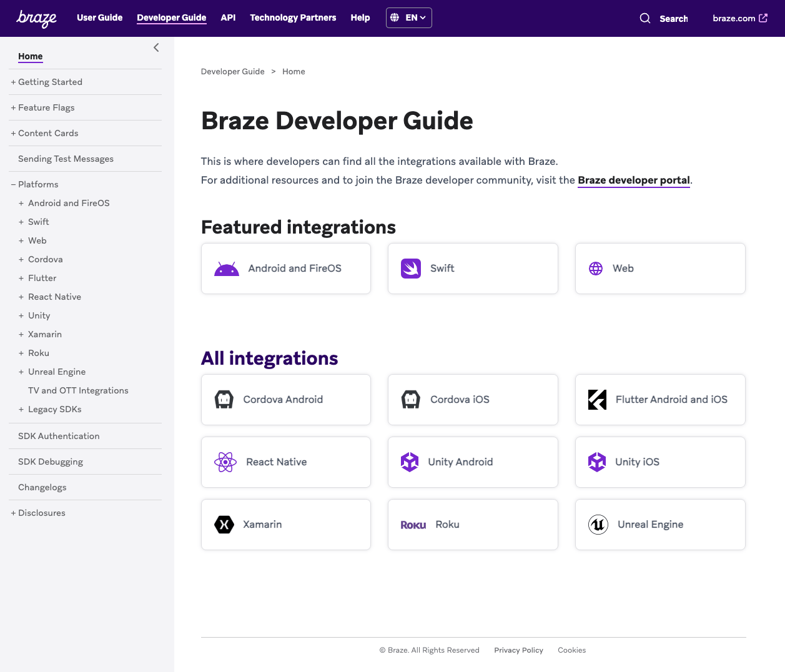This screenshot has width=785, height=672.
Task: Click the Unity iOS cube icon
Action: [597, 462]
